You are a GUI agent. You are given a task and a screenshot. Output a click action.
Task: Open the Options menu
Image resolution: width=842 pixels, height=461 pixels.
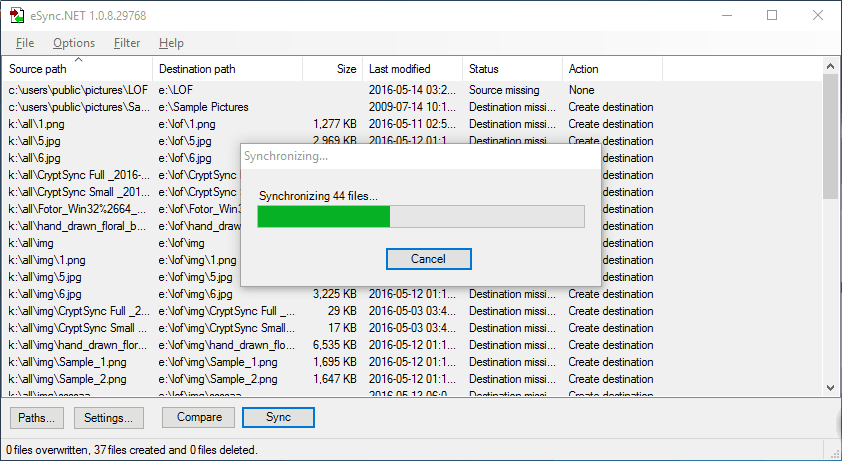74,43
